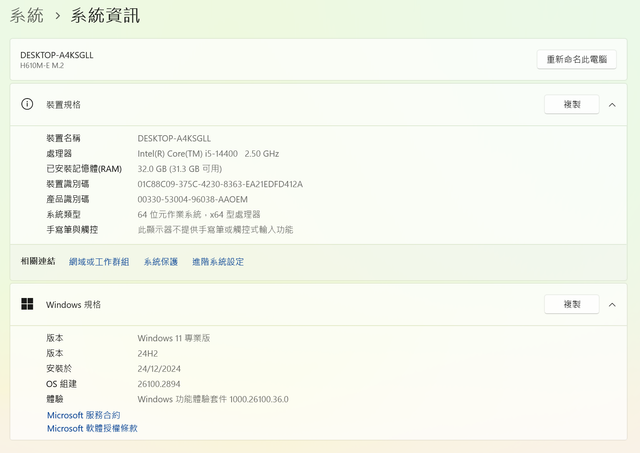This screenshot has width=640, height=453.
Task: Open the 網域或工作群組 link
Action: [99, 262]
